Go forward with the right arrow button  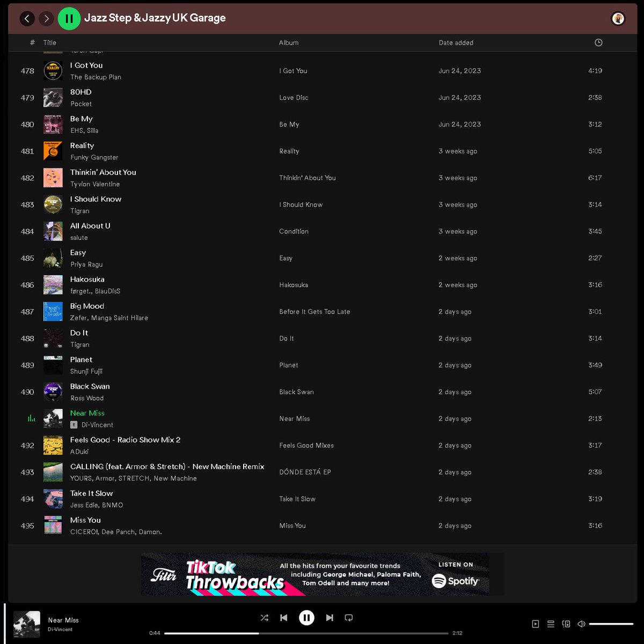pyautogui.click(x=47, y=19)
